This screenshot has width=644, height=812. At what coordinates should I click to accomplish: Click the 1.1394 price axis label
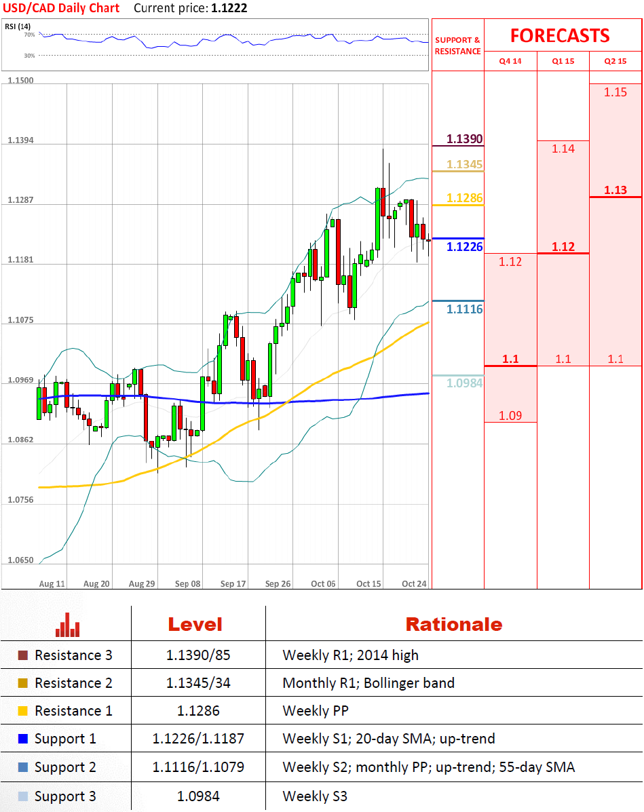pyautogui.click(x=21, y=140)
